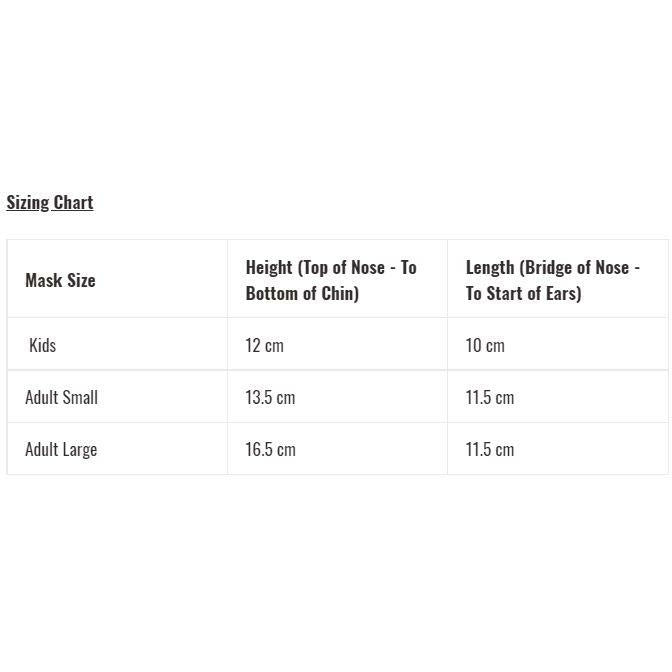Click the Height column header cell
This screenshot has width=672, height=672.
(x=331, y=280)
